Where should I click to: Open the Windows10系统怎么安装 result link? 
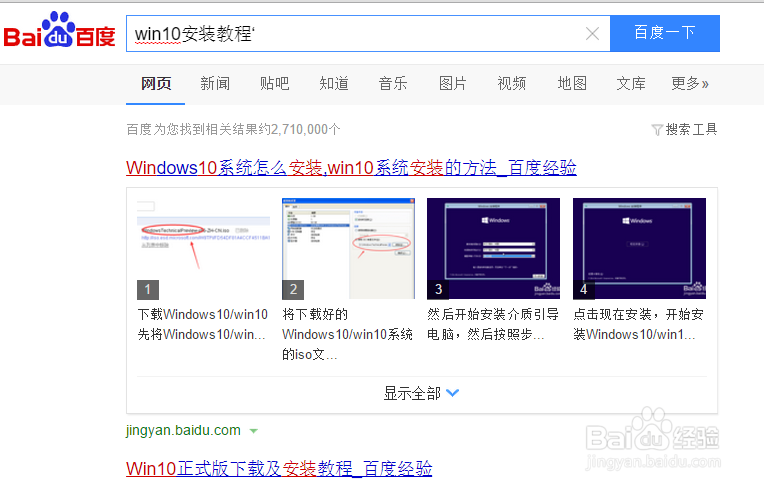[351, 168]
